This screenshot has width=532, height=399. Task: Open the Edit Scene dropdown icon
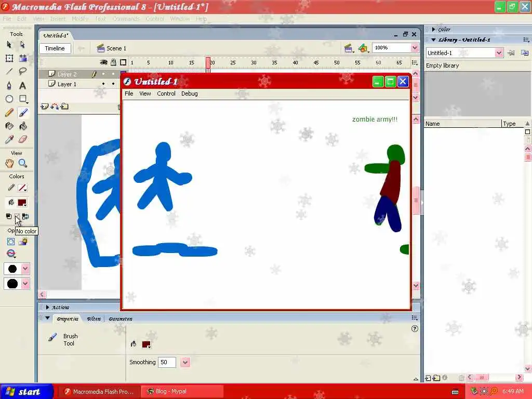pos(349,48)
